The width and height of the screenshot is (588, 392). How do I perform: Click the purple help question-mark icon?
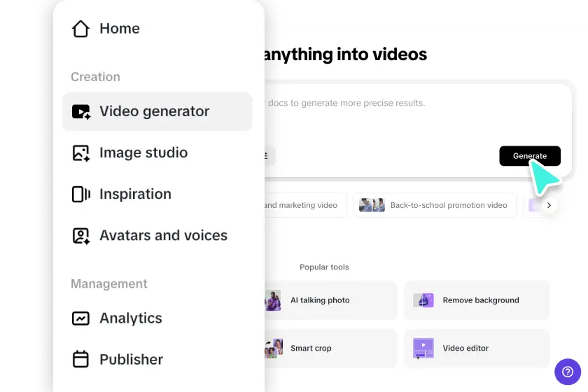tap(568, 372)
